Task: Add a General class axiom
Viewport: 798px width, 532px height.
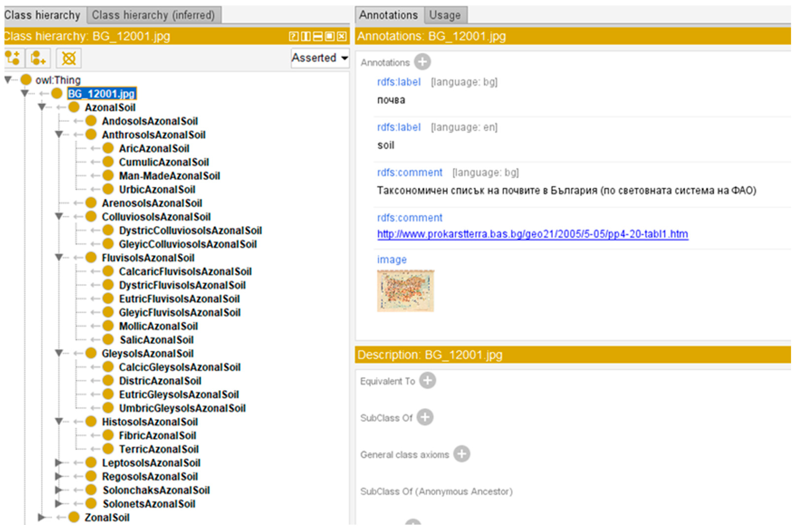Action: (x=462, y=454)
